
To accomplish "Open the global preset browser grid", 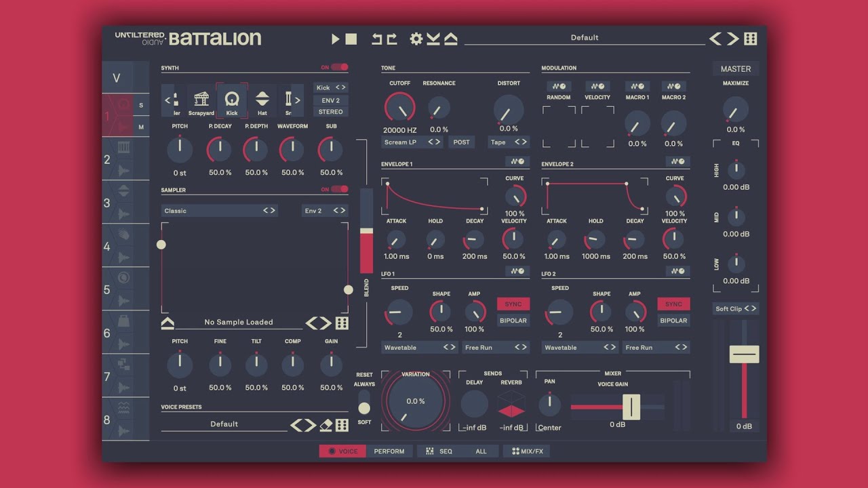I will pos(750,39).
